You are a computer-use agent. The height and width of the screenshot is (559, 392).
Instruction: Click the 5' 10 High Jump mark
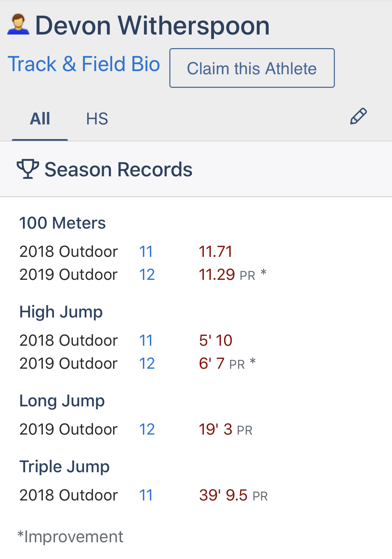tap(215, 340)
